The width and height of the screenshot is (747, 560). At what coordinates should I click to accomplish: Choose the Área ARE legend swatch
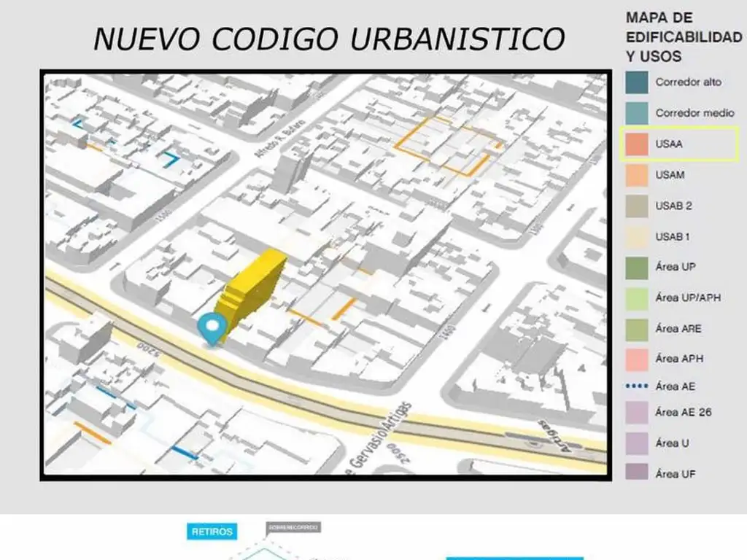(x=636, y=329)
